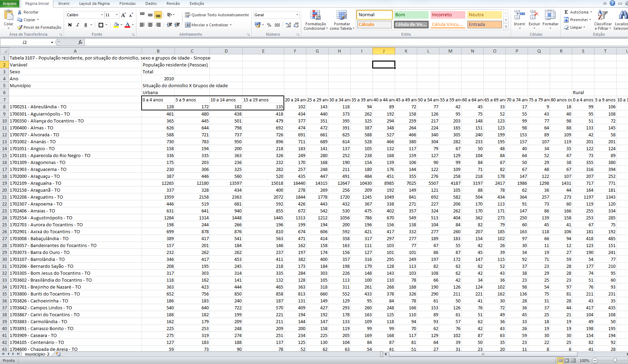The width and height of the screenshot is (628, 364).
Task: Expand the cell styles gallery
Action: click(x=506, y=27)
